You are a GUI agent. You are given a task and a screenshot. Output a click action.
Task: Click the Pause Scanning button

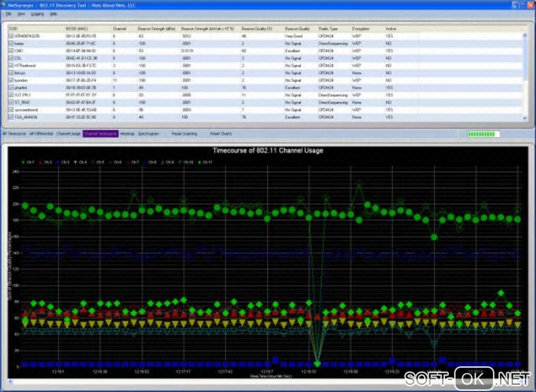pos(184,133)
